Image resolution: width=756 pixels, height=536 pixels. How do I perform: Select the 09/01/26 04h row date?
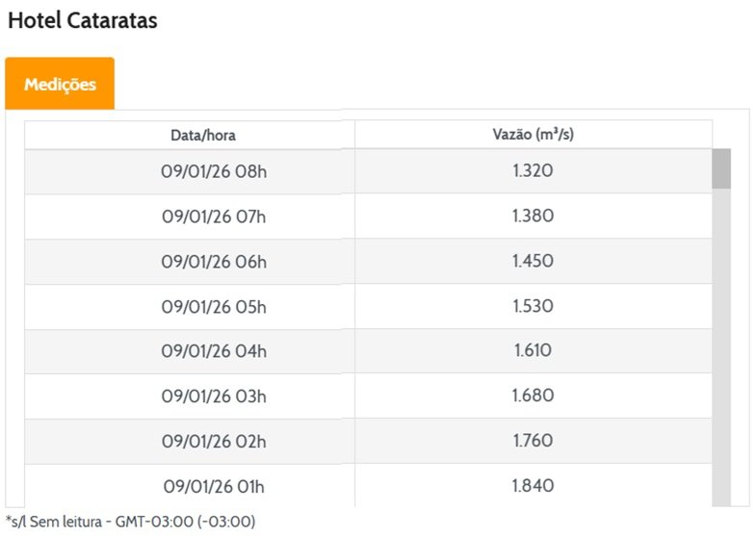[214, 351]
